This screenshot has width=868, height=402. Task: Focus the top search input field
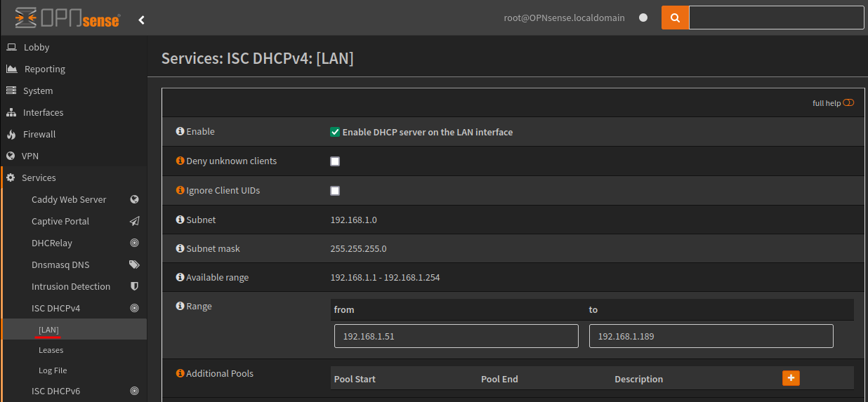(777, 18)
